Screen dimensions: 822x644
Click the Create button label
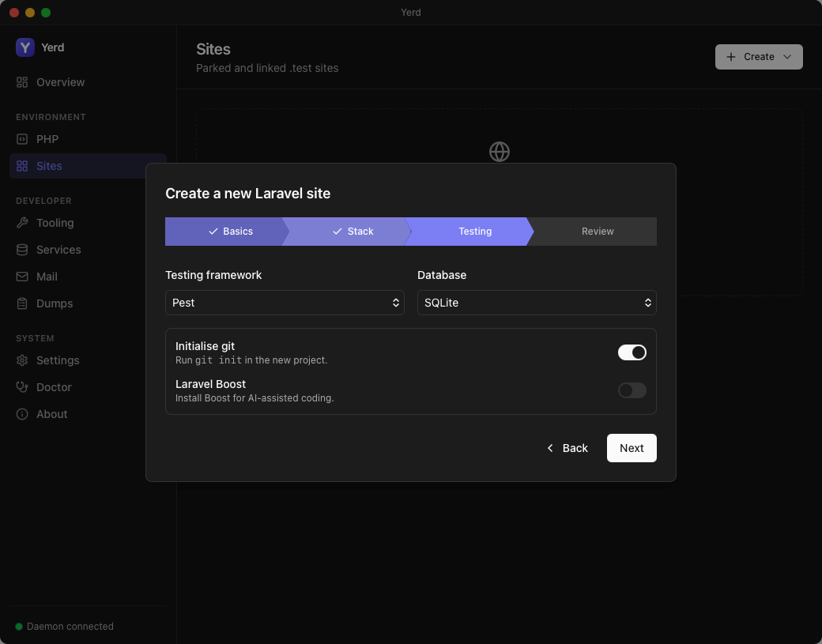tap(759, 57)
